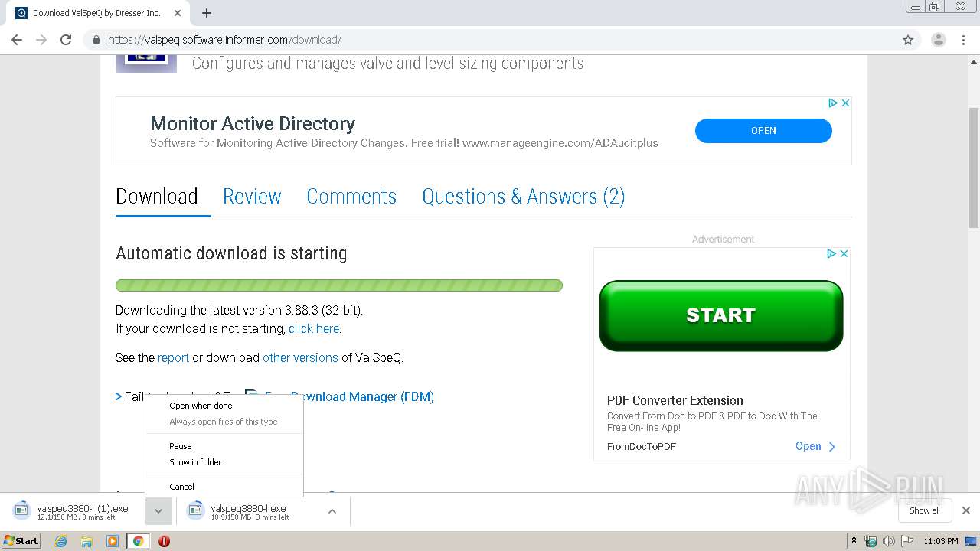Viewport: 980px width, 551px height.
Task: Switch to the Review tab
Action: pyautogui.click(x=252, y=197)
